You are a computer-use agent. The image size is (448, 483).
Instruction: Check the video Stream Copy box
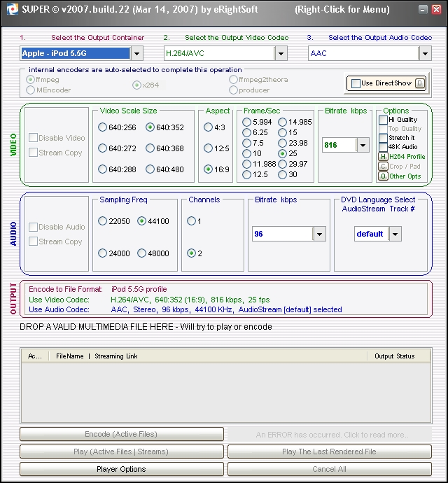(x=33, y=153)
